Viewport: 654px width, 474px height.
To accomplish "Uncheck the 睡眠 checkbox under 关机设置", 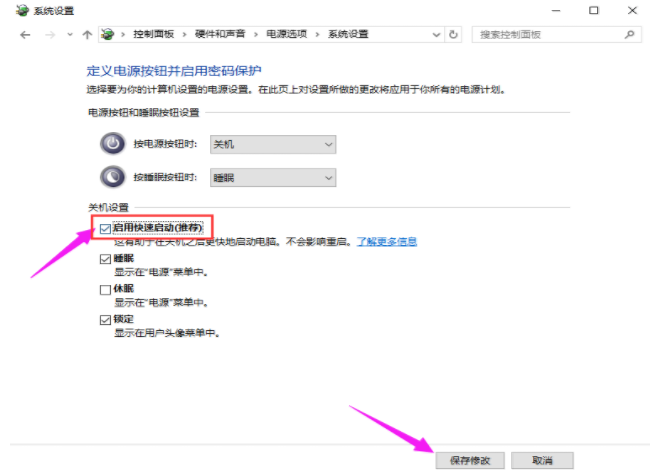I will coord(106,258).
